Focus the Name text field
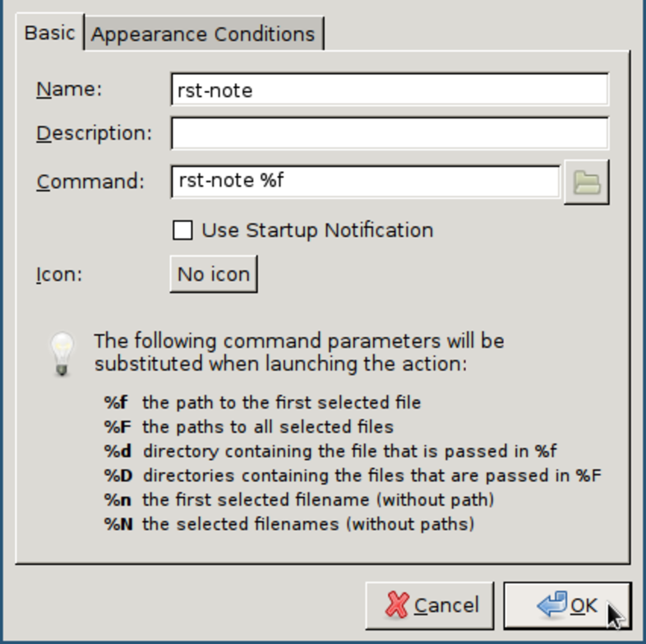Image resolution: width=646 pixels, height=644 pixels. pos(390,90)
